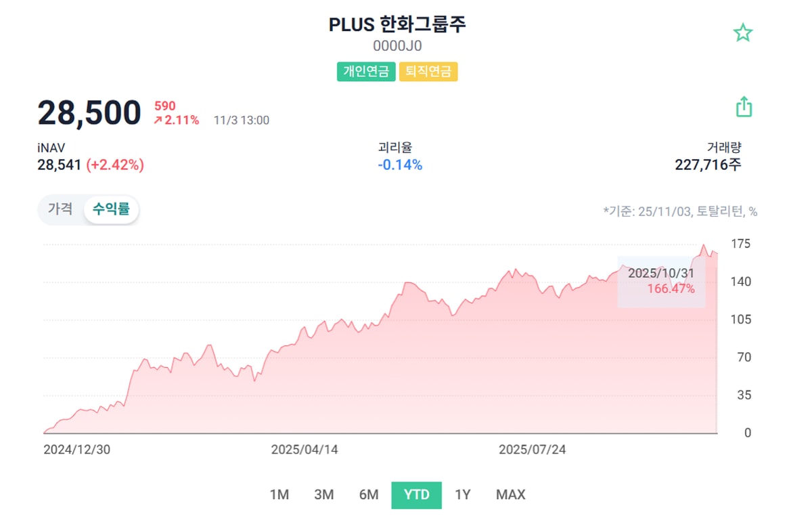Click the current price 28,500
Image resolution: width=812 pixels, height=518 pixels.
tap(89, 113)
